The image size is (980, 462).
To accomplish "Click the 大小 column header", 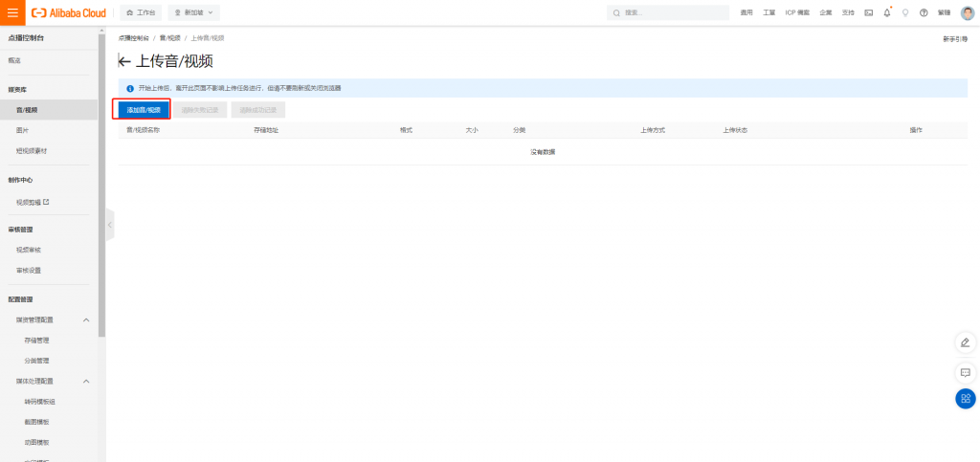I will 471,130.
